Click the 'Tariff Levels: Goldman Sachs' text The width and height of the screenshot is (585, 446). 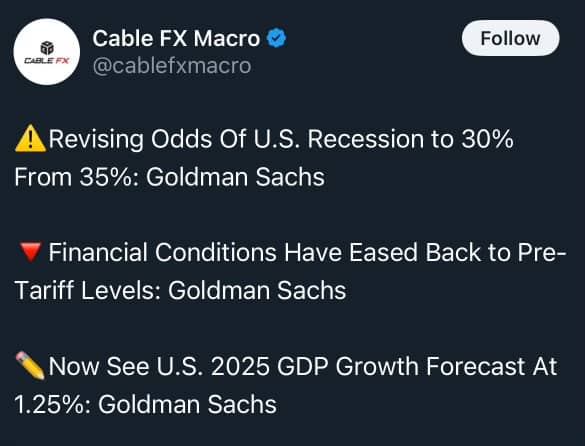pos(180,290)
